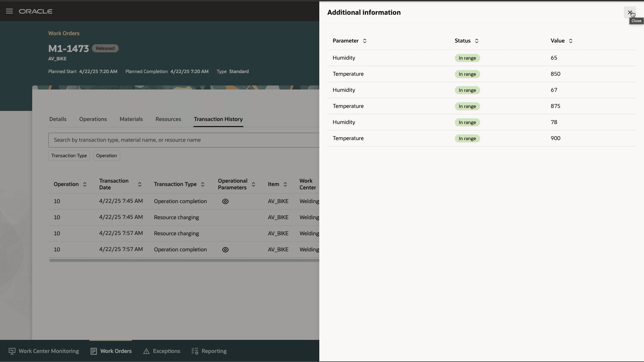Switch to the Materials tab
The width and height of the screenshot is (644, 362).
pyautogui.click(x=131, y=119)
